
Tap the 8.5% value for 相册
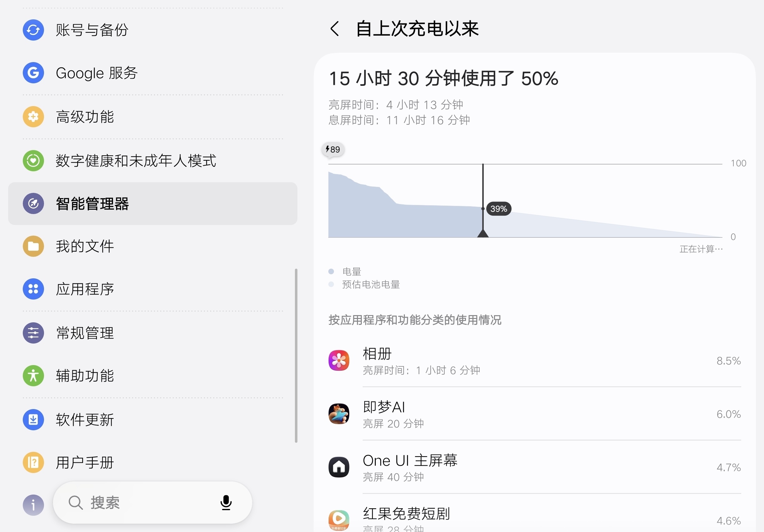pos(728,361)
